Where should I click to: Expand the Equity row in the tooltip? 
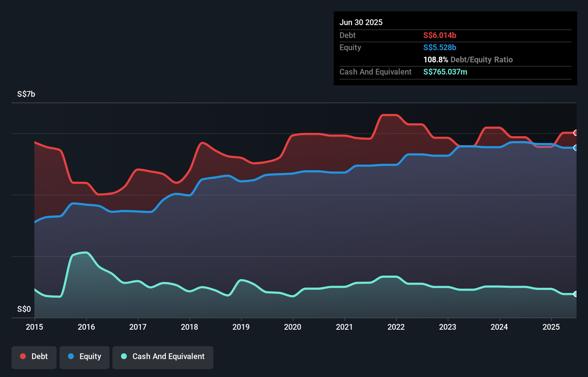coord(350,47)
